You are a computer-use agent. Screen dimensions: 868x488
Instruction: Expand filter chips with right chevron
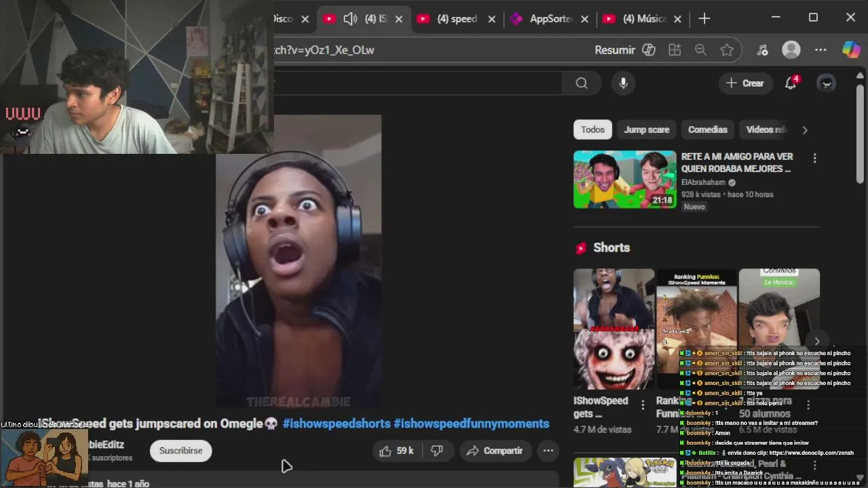[x=805, y=129]
